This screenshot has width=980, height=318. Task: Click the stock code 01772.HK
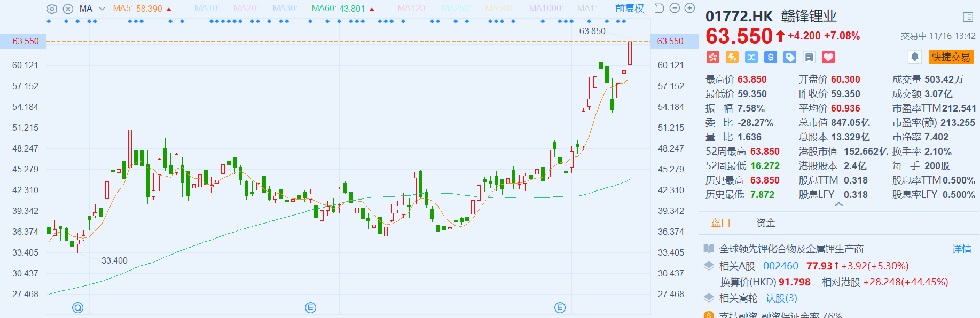point(739,17)
